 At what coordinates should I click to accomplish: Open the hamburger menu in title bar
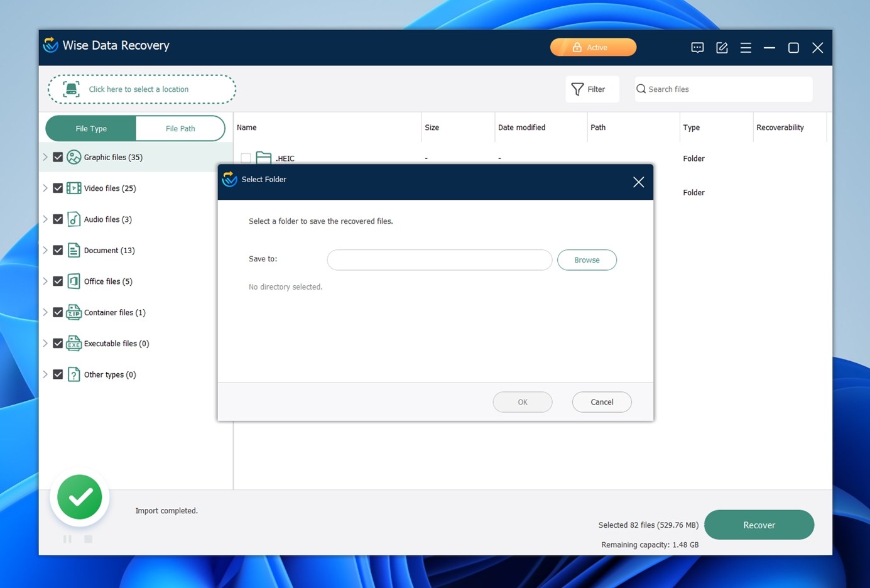click(746, 48)
